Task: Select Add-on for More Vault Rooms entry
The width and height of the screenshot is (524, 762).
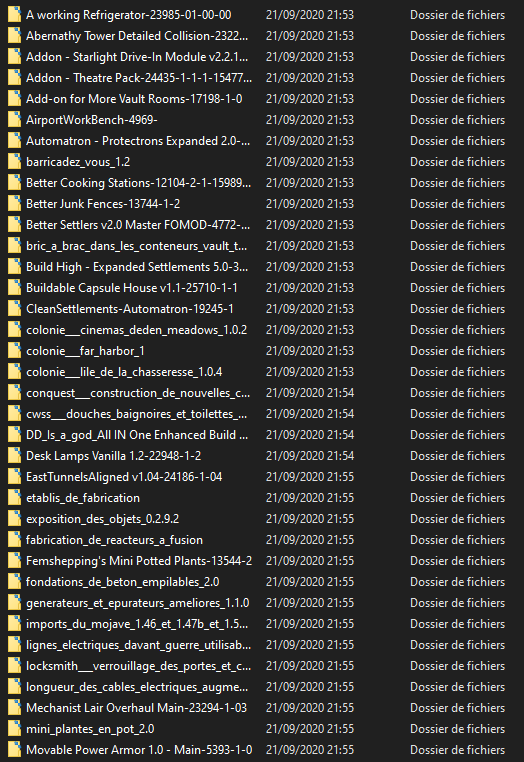Action: (134, 99)
